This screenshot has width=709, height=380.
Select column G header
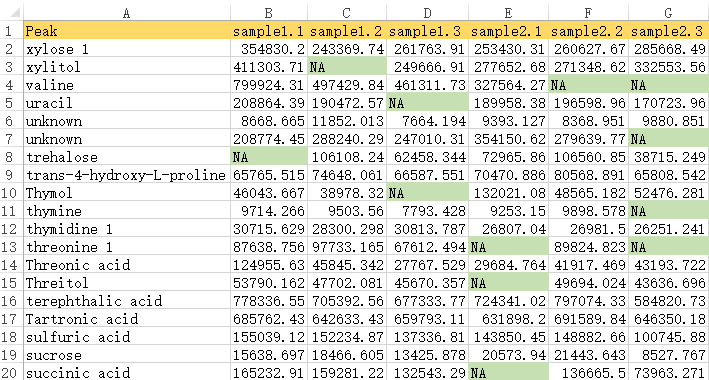[x=669, y=13]
